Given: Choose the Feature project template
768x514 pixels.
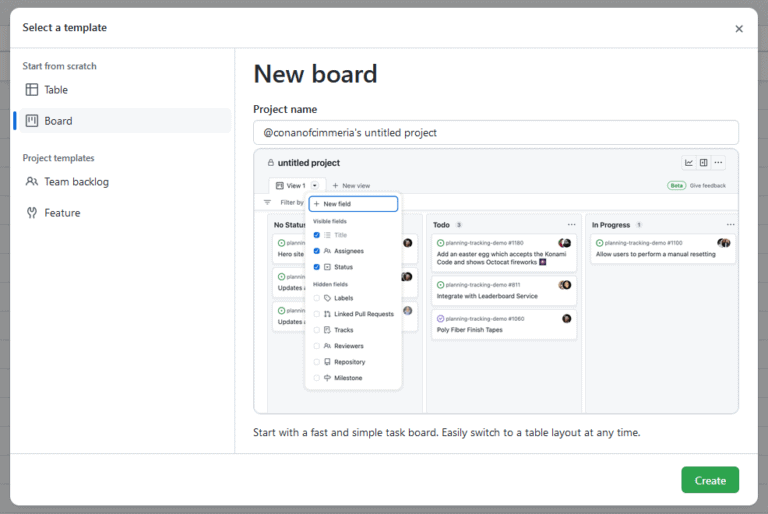Looking at the screenshot, I should click(125, 213).
